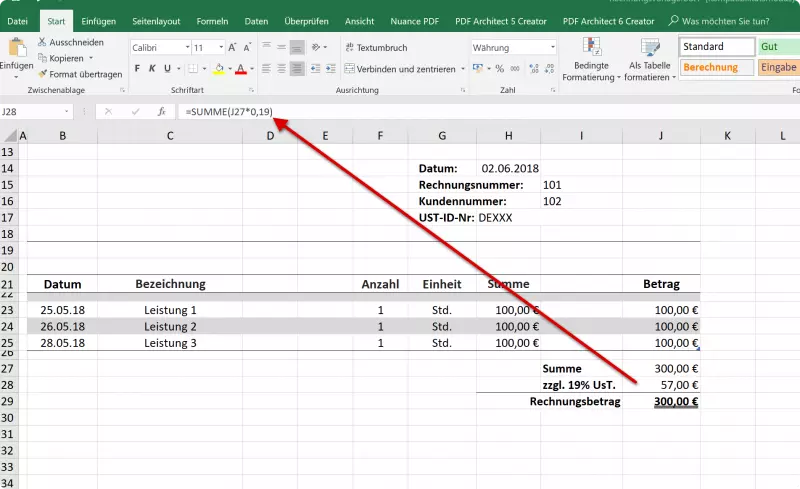The image size is (800, 489).
Task: Apply the red font color A
Action: click(x=241, y=69)
